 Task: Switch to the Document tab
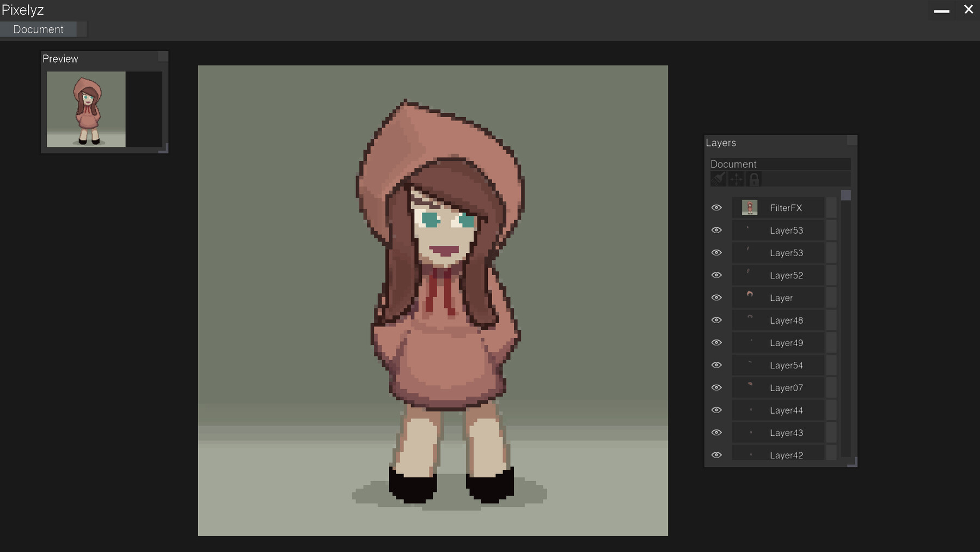38,29
